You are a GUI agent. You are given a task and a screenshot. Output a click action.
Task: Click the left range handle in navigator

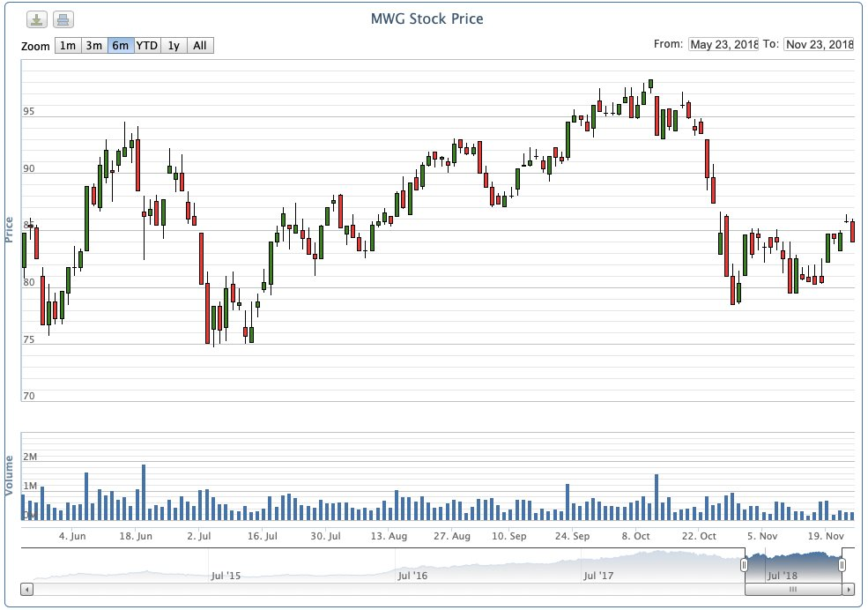pos(745,565)
